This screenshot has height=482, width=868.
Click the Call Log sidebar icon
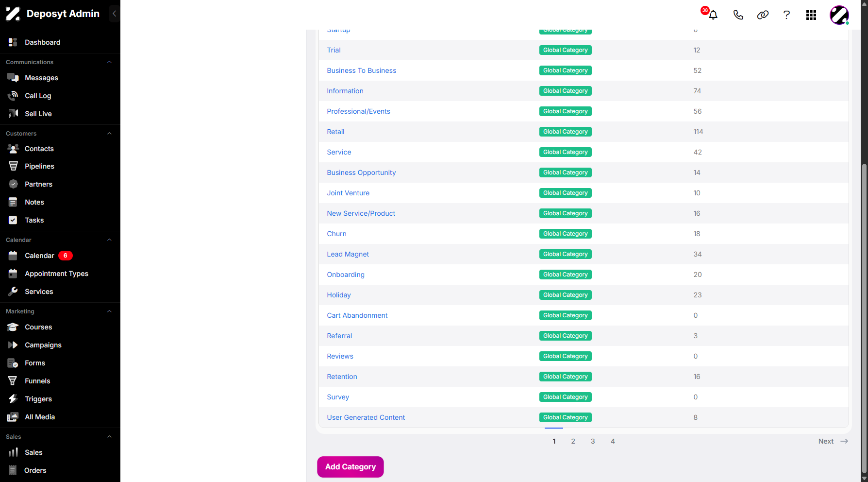click(x=13, y=96)
